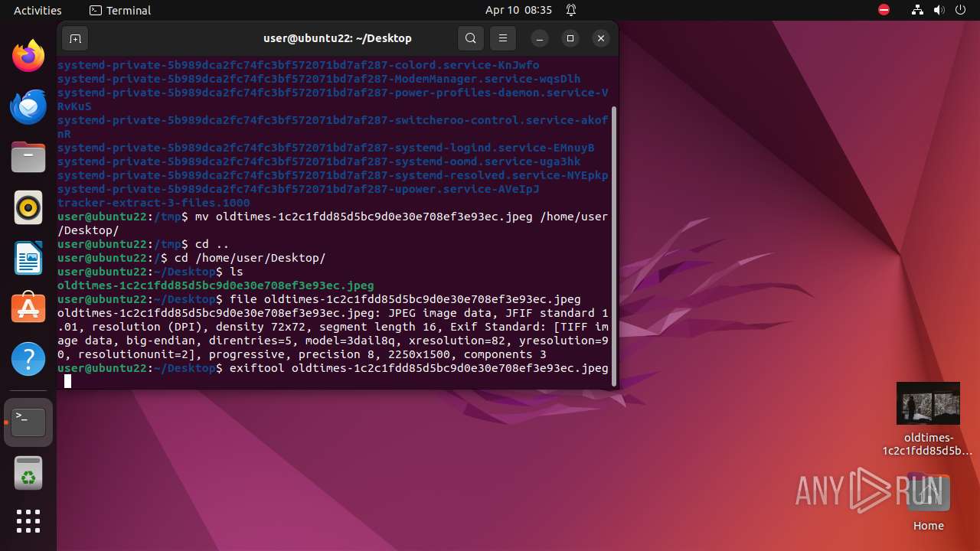
Task: Open the network status icon
Action: [918, 10]
